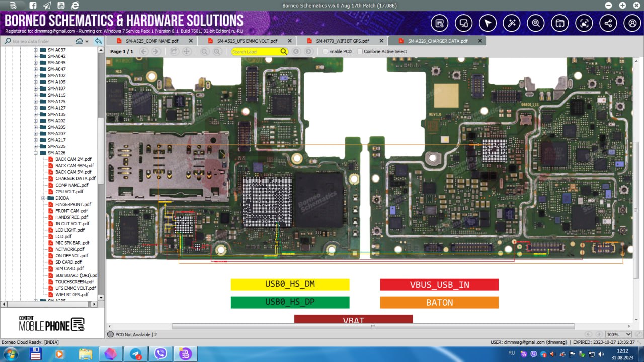Open the Facebook link icon in the title bar
The width and height of the screenshot is (644, 362).
point(33,5)
